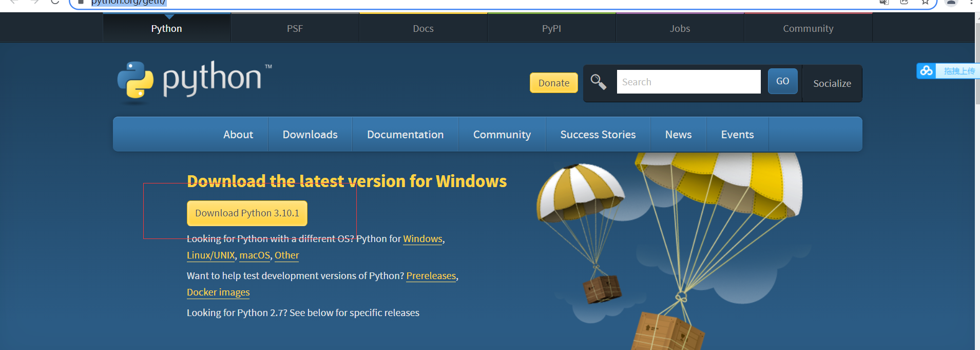This screenshot has width=980, height=350.
Task: Reload the page with the refresh icon
Action: coord(55,2)
